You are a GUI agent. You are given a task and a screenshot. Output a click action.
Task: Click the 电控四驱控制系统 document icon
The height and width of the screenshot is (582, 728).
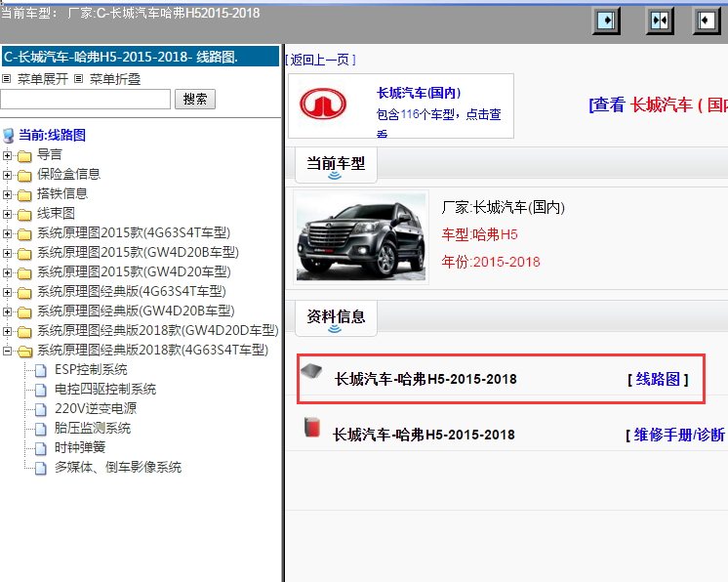point(41,390)
